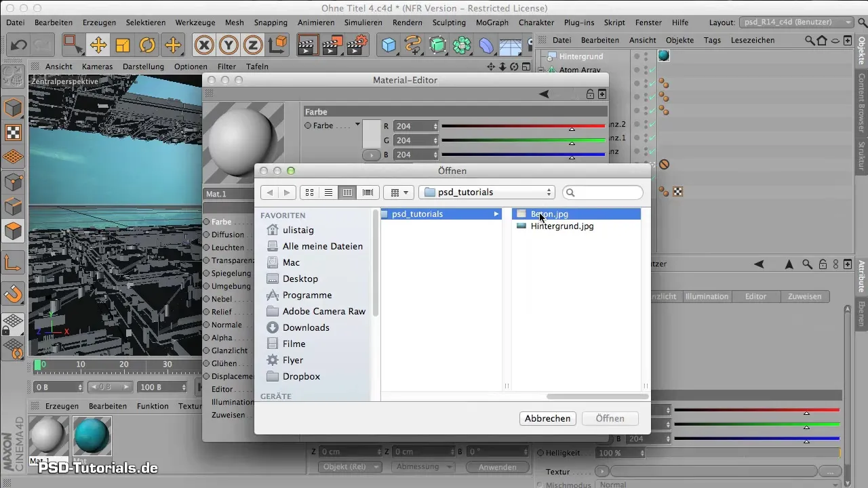Viewport: 868px width, 488px height.
Task: Click the Farbe color swatch in Material Editor
Action: tap(371, 134)
